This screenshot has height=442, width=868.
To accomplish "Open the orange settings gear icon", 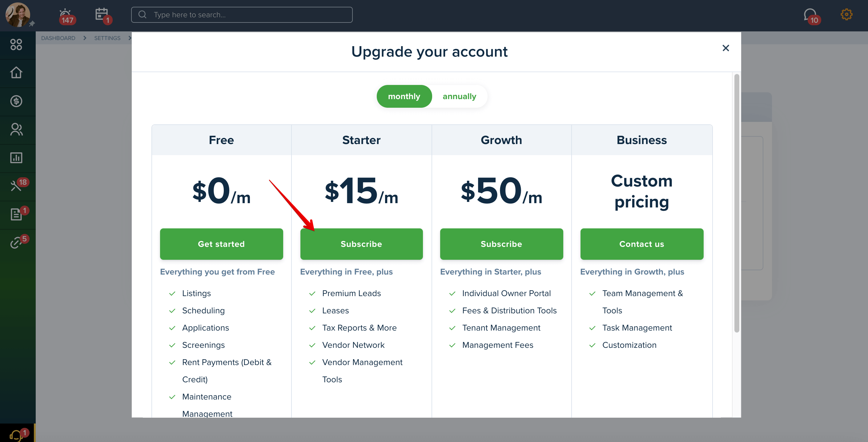I will [846, 14].
